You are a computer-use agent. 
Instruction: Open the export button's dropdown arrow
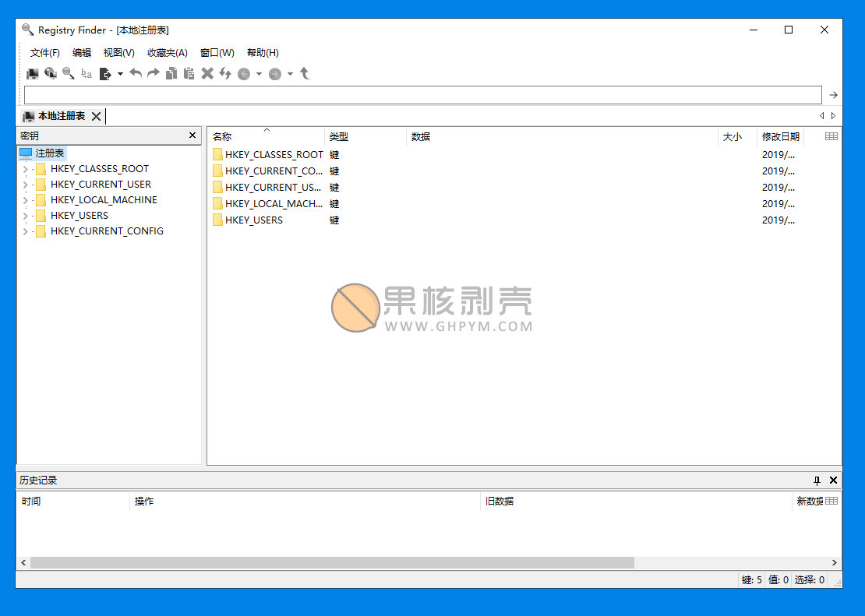[120, 74]
